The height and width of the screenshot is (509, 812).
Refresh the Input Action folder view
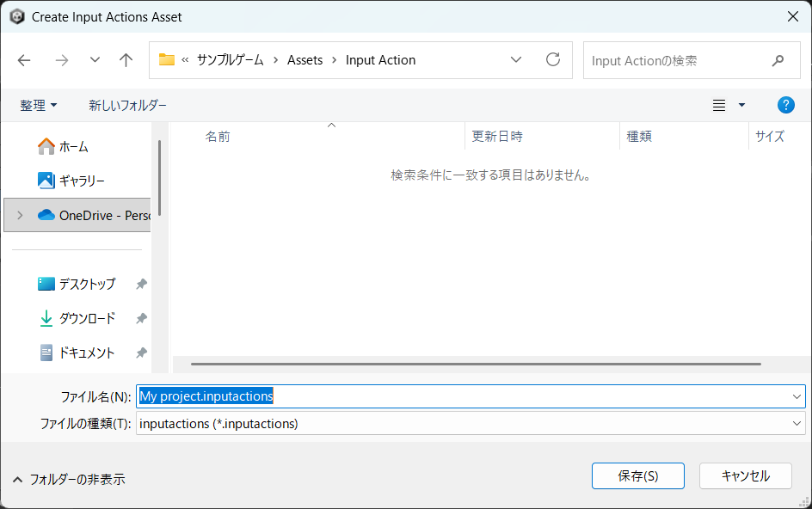tap(553, 60)
